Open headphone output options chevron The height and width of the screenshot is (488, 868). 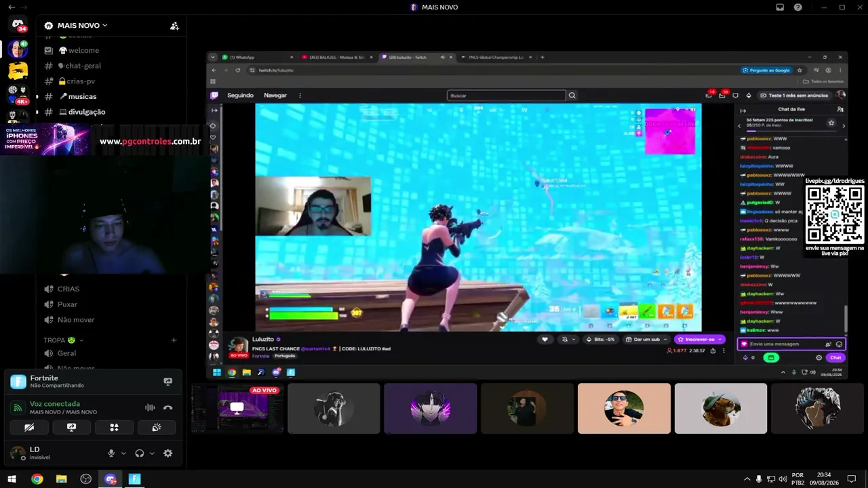152,453
